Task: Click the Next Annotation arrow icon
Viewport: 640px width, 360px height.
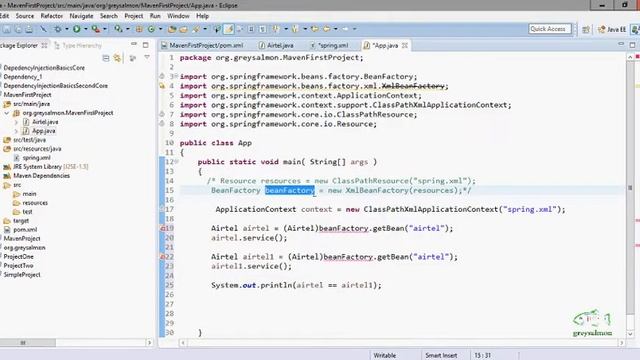Action: (x=276, y=29)
